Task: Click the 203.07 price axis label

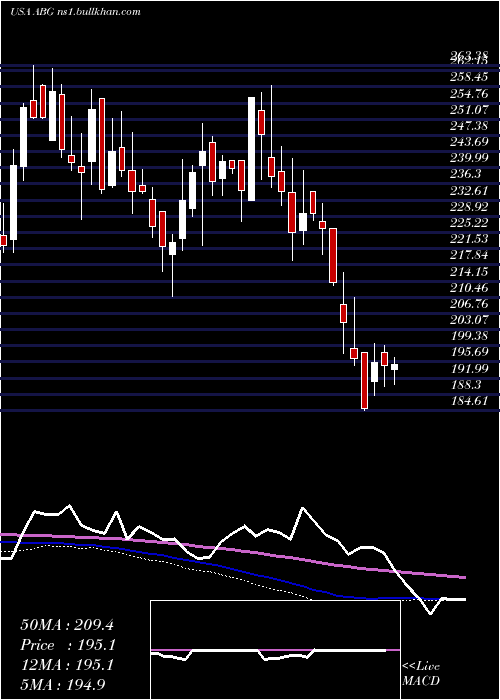Action: 469,321
